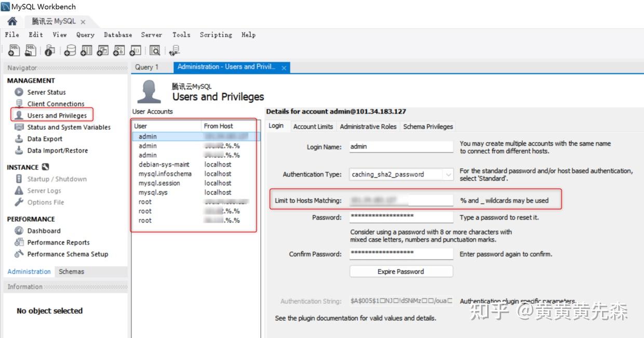This screenshot has height=338, width=644.
Task: Click the Password input field
Action: click(x=401, y=217)
